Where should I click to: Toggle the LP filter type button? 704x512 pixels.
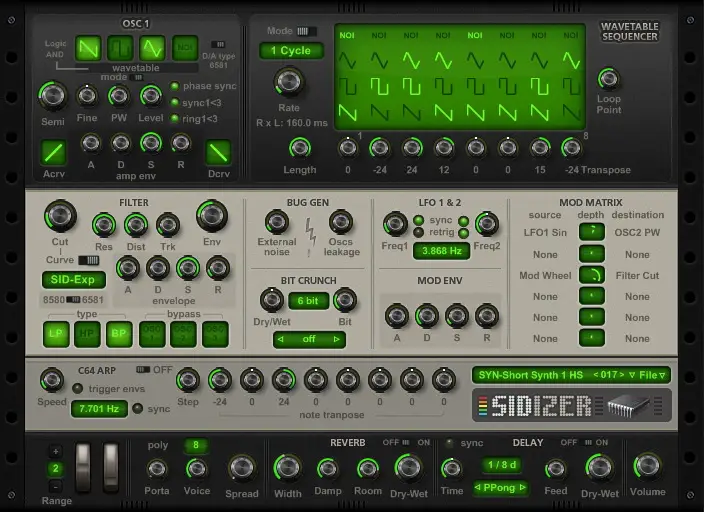pyautogui.click(x=56, y=334)
